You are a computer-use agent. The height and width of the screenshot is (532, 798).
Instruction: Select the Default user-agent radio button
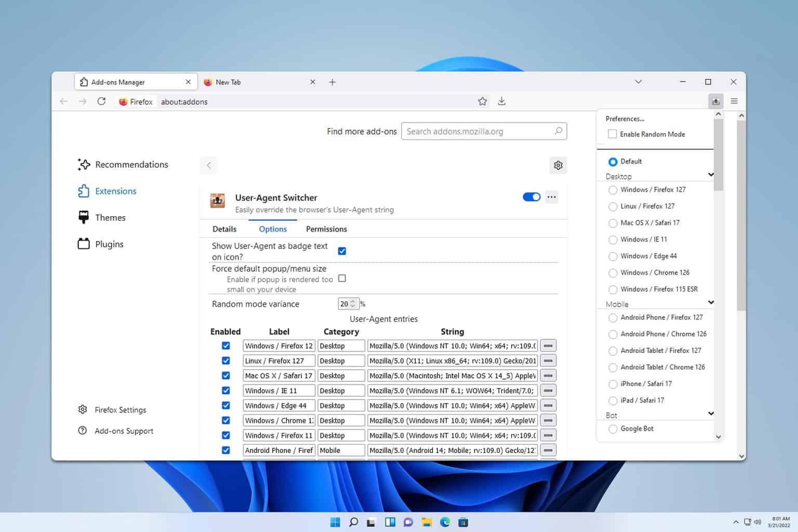click(x=613, y=162)
